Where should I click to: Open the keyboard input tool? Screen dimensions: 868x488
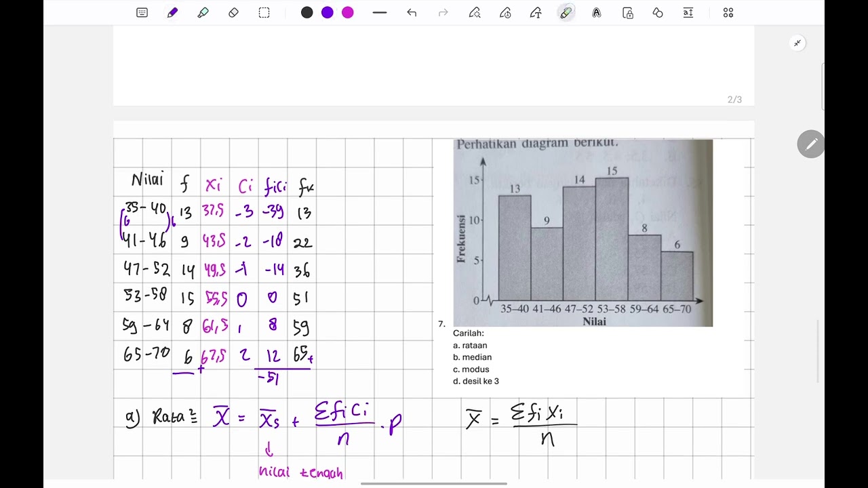coord(142,13)
